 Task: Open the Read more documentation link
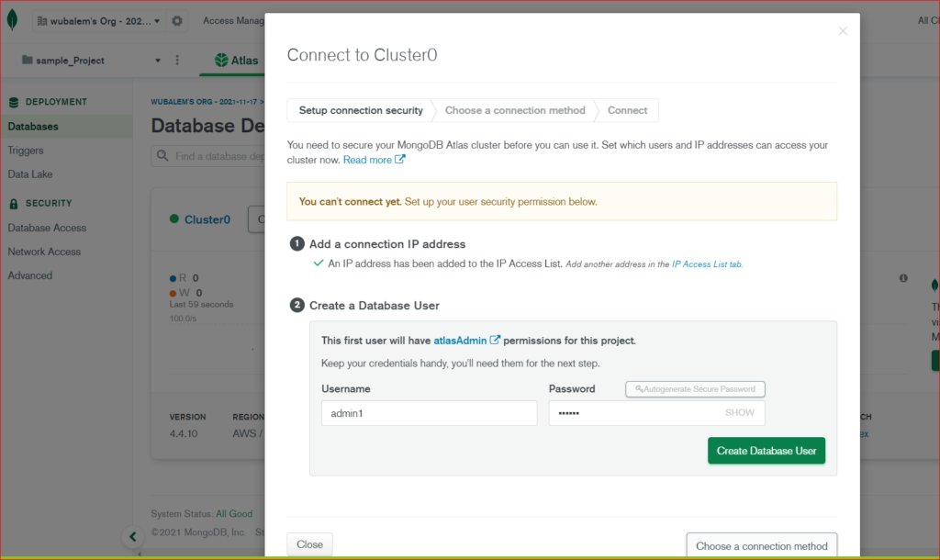tap(365, 159)
